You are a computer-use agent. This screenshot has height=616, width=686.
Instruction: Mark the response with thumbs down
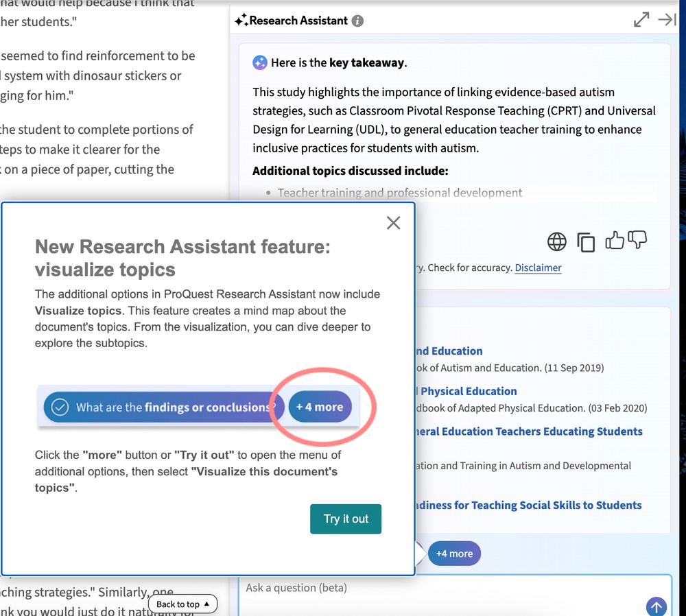pos(638,241)
